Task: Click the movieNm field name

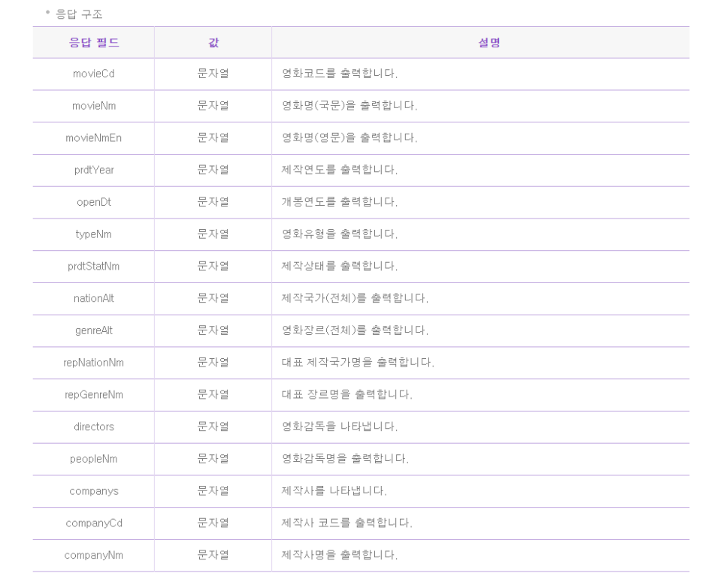Action: point(94,106)
